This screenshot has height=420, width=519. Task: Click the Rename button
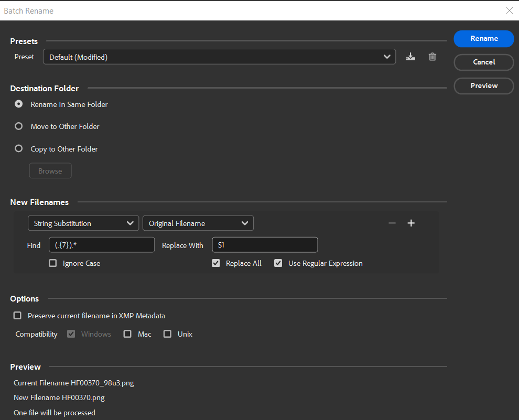tap(483, 38)
